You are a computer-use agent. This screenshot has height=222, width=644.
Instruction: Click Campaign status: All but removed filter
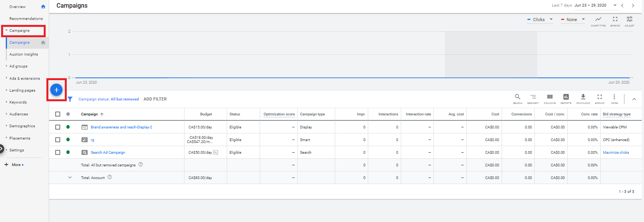109,99
